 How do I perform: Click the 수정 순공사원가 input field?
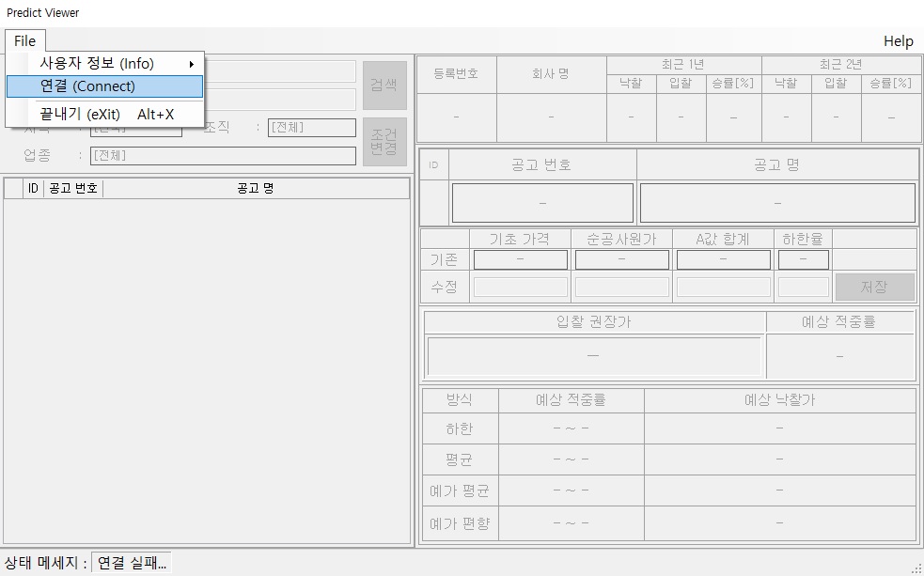coord(621,288)
